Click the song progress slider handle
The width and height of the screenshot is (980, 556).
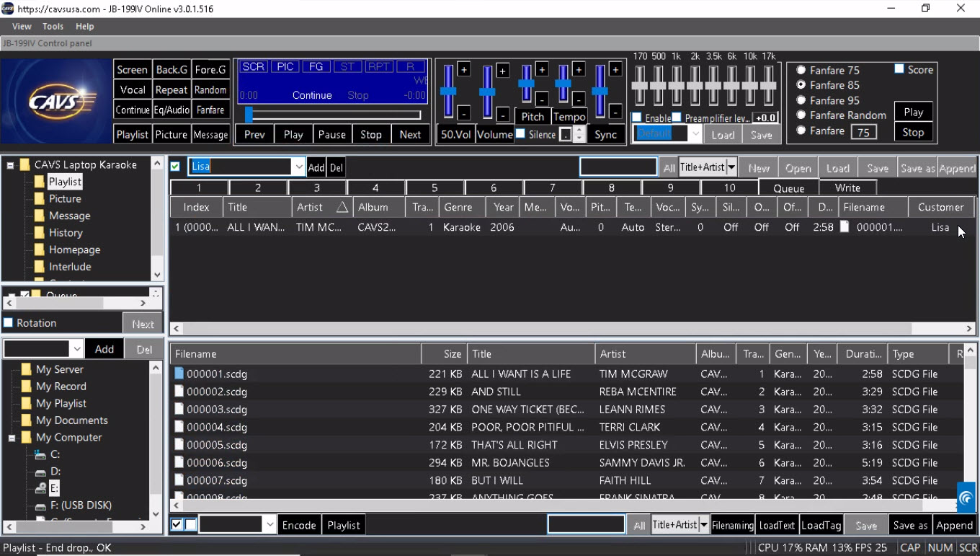pyautogui.click(x=249, y=115)
